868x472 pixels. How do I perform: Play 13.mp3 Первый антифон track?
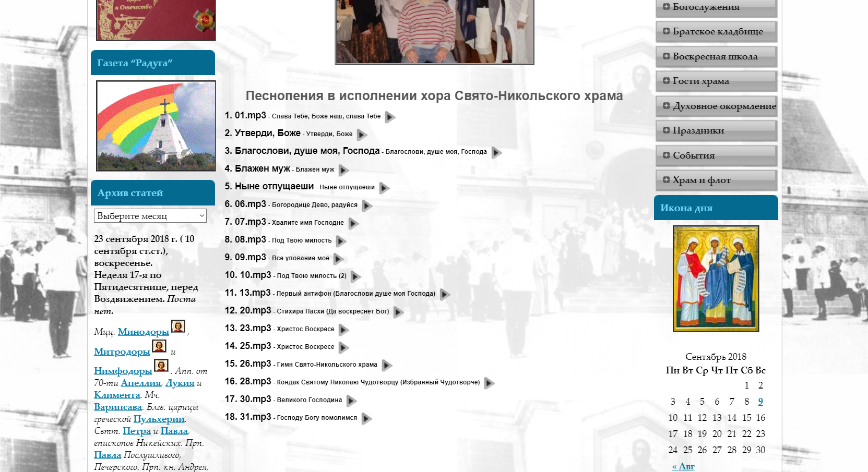pyautogui.click(x=445, y=294)
